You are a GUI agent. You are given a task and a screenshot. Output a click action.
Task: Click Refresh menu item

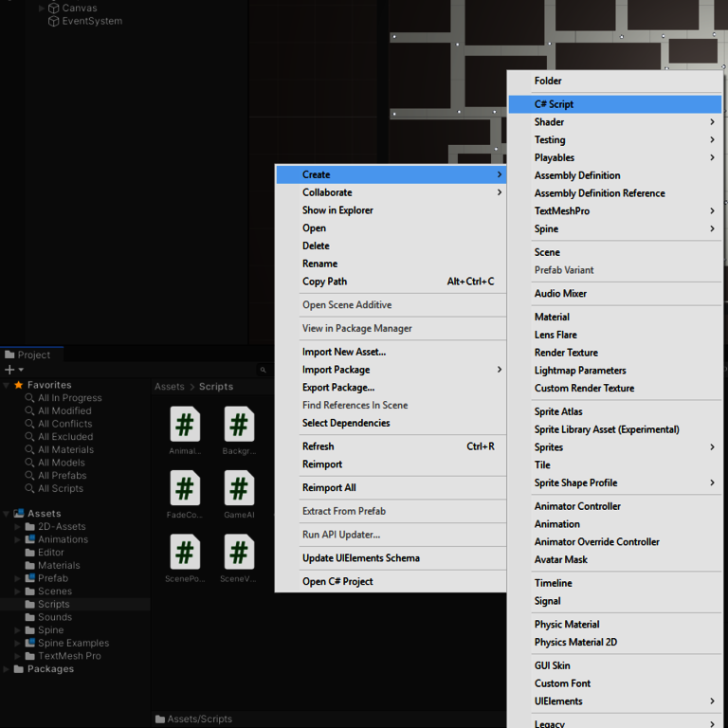coord(391,446)
